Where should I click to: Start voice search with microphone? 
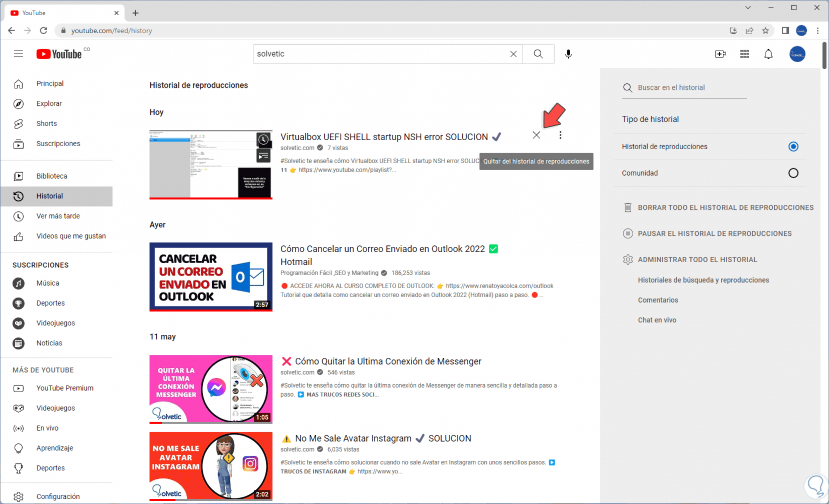pyautogui.click(x=568, y=54)
